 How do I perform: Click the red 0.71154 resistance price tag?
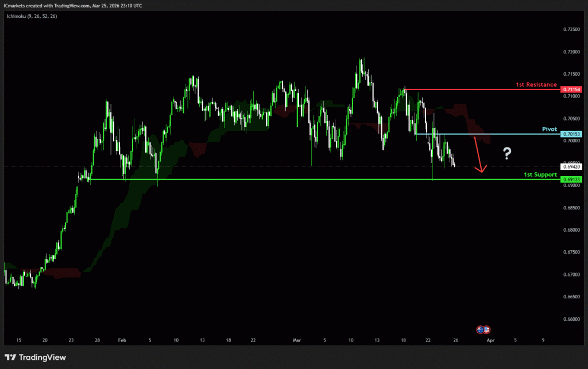point(572,90)
